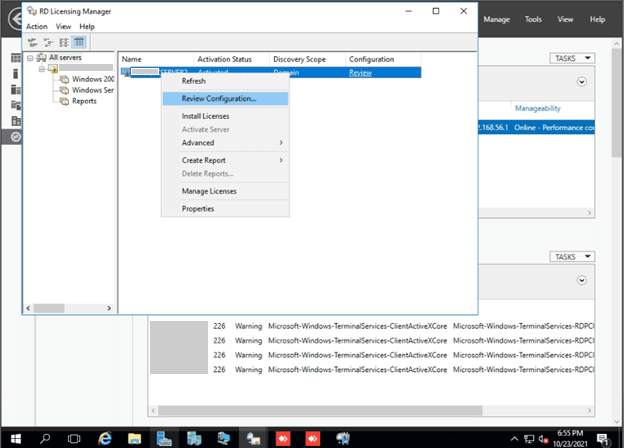Choose Review Configuration... from context menu

tap(225, 99)
